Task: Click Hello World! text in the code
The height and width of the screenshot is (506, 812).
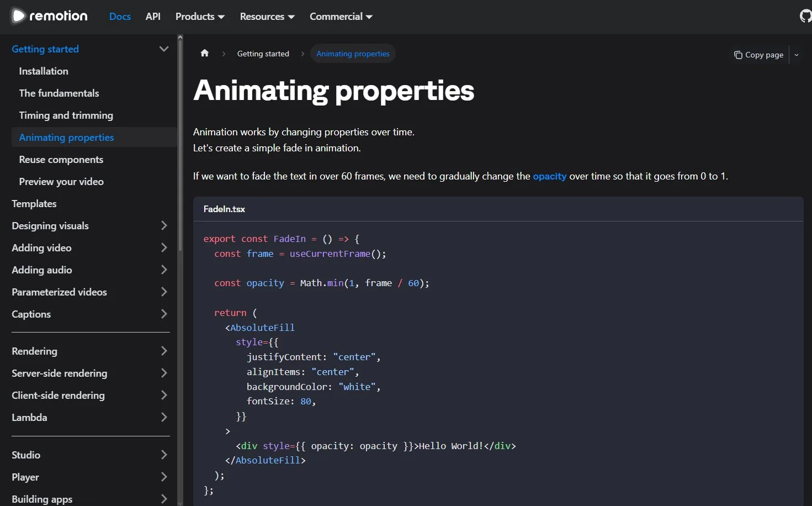Action: point(451,446)
